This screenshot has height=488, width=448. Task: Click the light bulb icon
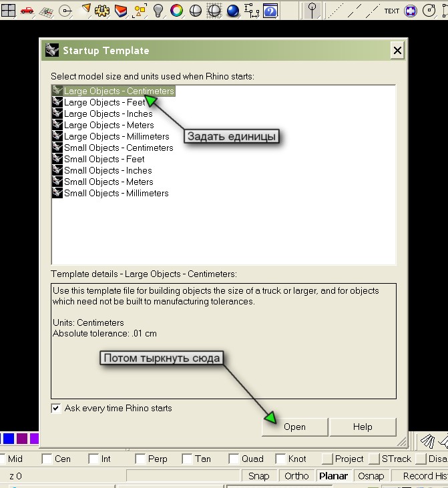tap(158, 11)
